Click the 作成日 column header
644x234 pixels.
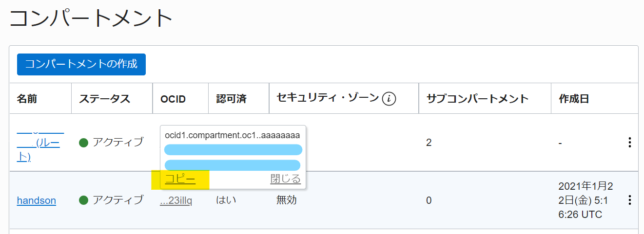574,99
